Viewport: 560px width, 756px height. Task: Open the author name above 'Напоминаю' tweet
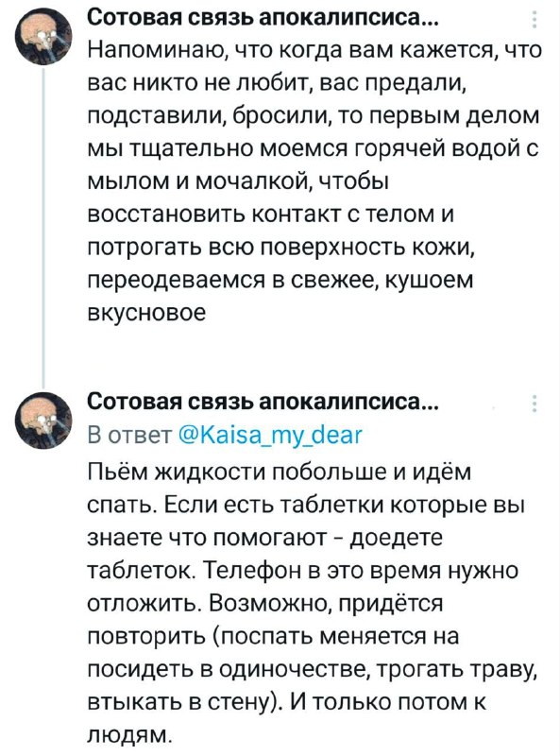263,19
